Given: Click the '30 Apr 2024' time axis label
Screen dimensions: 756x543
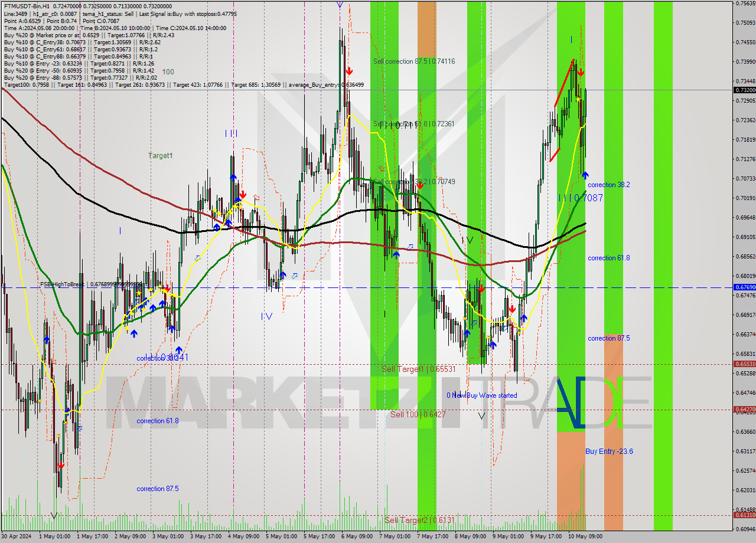Looking at the screenshot, I should 17,537.
